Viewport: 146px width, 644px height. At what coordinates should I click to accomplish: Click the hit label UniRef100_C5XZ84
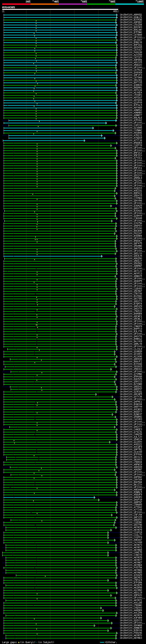131,25
